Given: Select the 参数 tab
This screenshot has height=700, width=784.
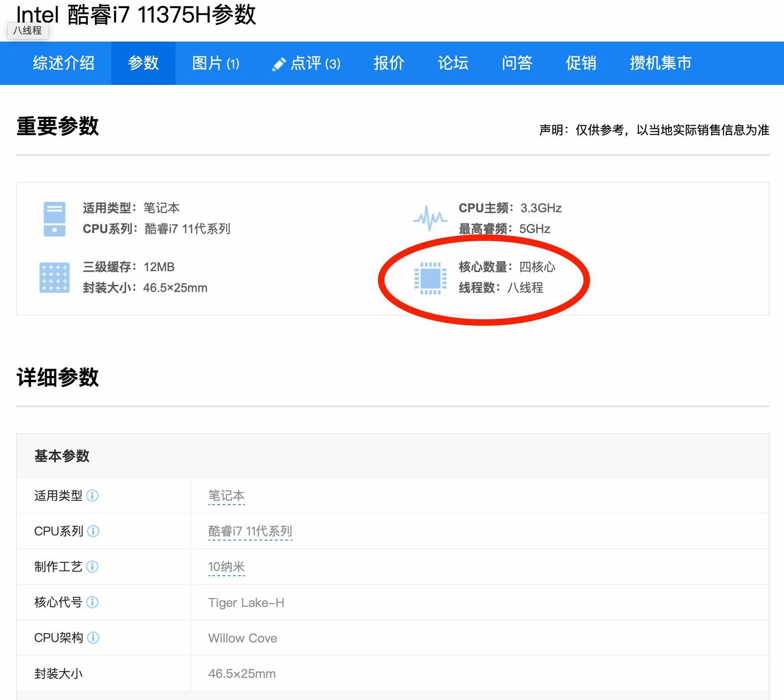Looking at the screenshot, I should [x=143, y=63].
